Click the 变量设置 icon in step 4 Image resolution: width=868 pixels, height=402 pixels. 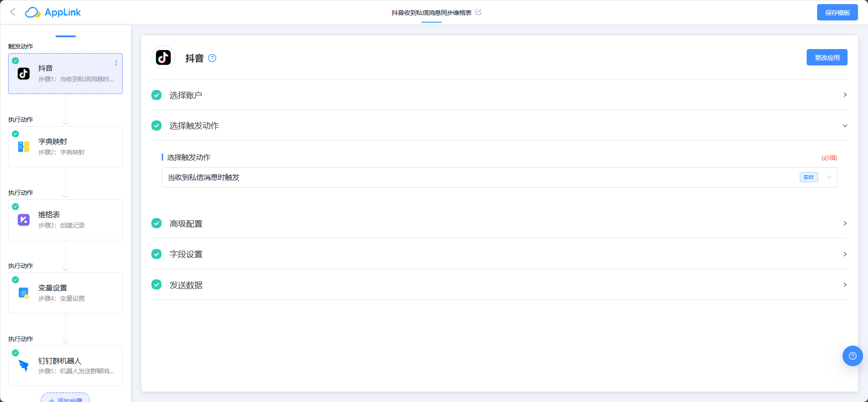[x=24, y=293]
